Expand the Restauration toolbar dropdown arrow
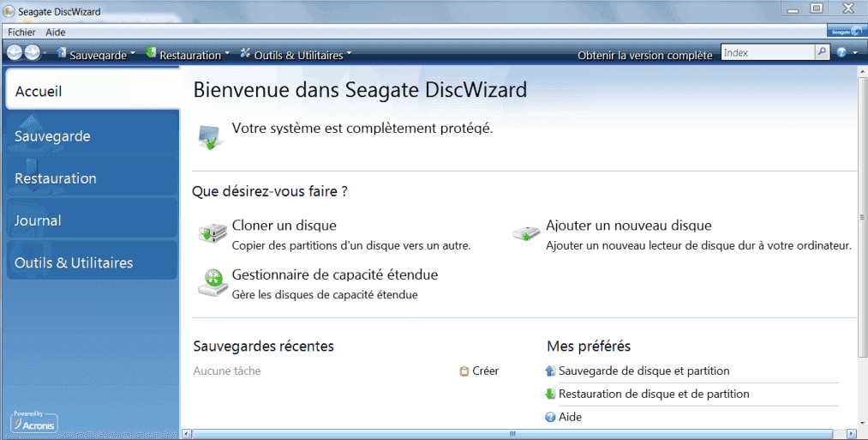This screenshot has width=868, height=440. [227, 54]
